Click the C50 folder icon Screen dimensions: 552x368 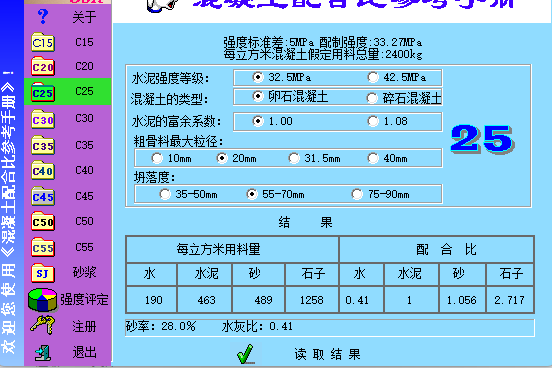tap(43, 221)
